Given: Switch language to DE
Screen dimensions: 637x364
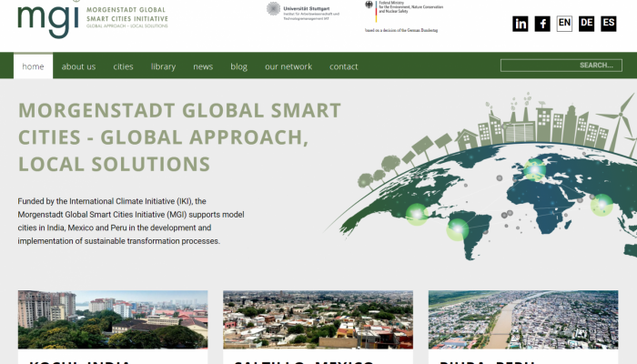Looking at the screenshot, I should [586, 24].
